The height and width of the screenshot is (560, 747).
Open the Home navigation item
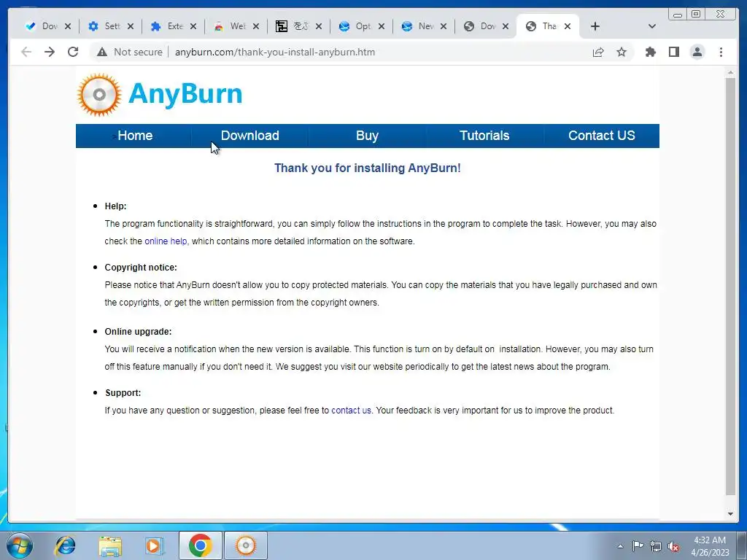coord(135,136)
